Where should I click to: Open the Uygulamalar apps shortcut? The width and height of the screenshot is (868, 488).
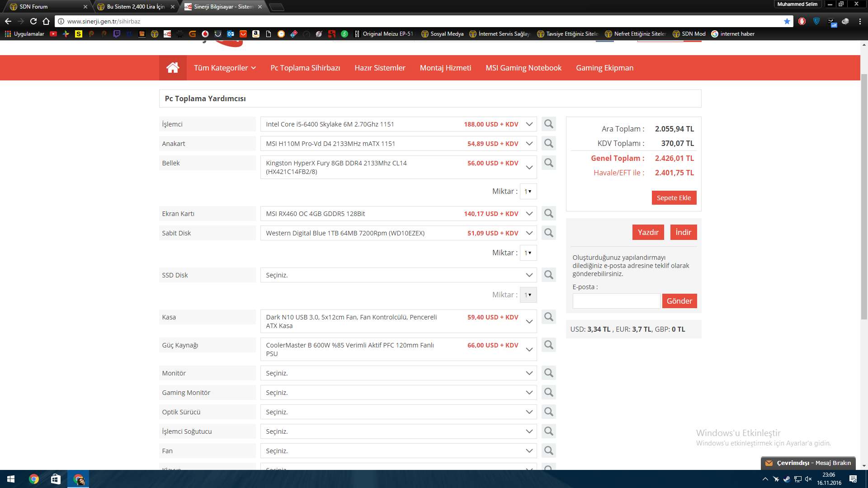coord(24,34)
